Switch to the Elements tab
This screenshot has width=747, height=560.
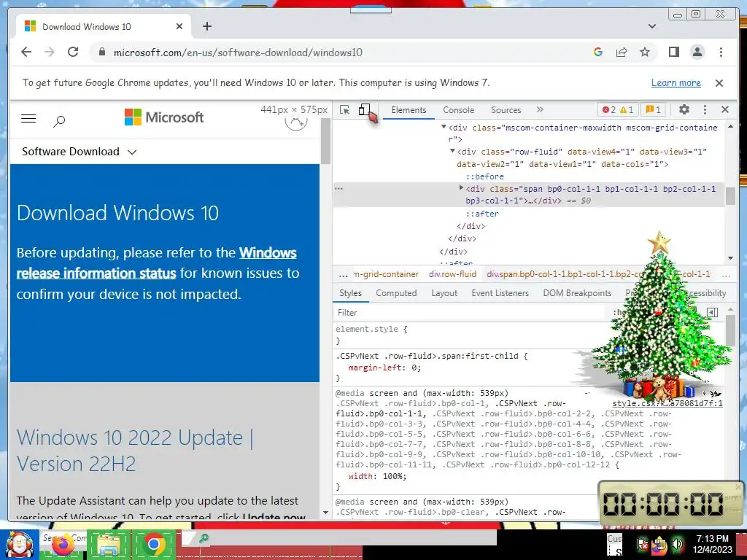click(409, 110)
